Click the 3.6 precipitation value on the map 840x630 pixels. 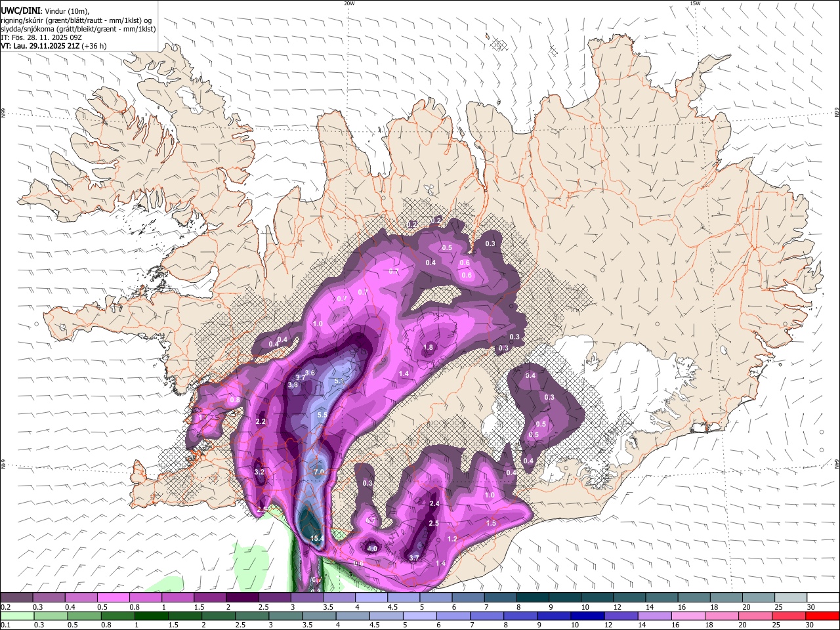coord(310,373)
